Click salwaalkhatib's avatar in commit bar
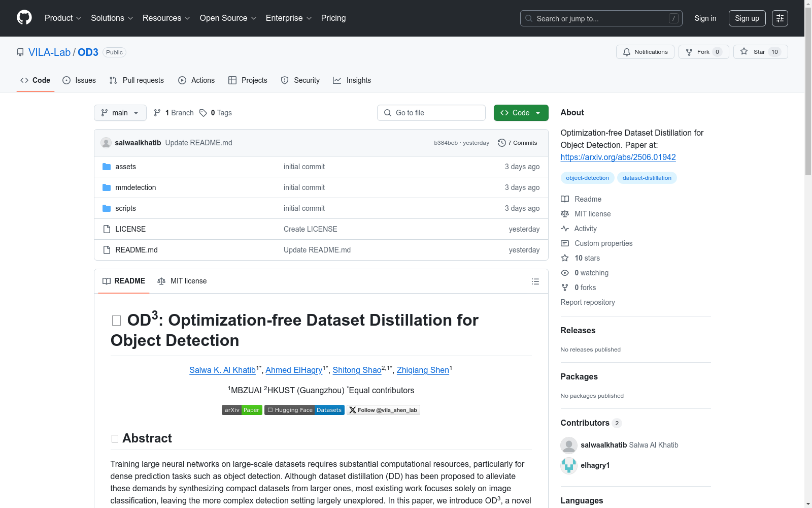The height and width of the screenshot is (508, 812). [x=106, y=143]
